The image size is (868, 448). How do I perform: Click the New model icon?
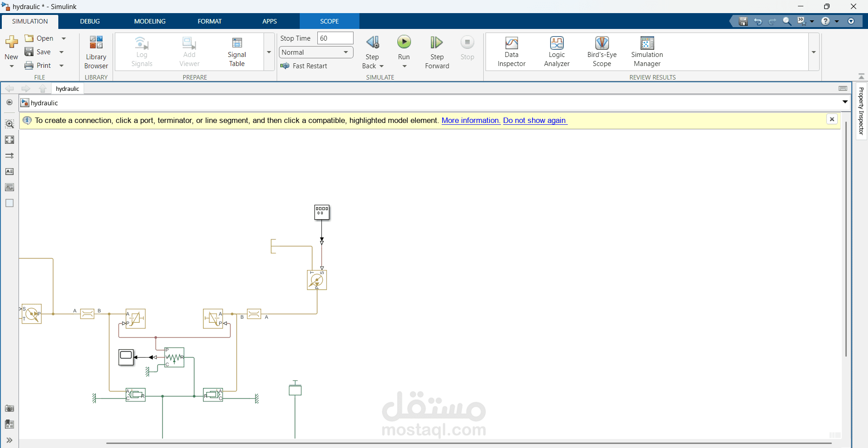(x=11, y=42)
